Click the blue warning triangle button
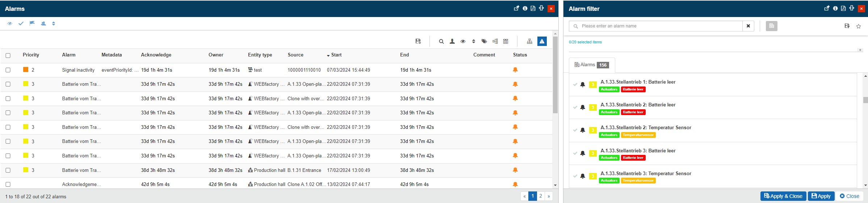 tap(542, 41)
